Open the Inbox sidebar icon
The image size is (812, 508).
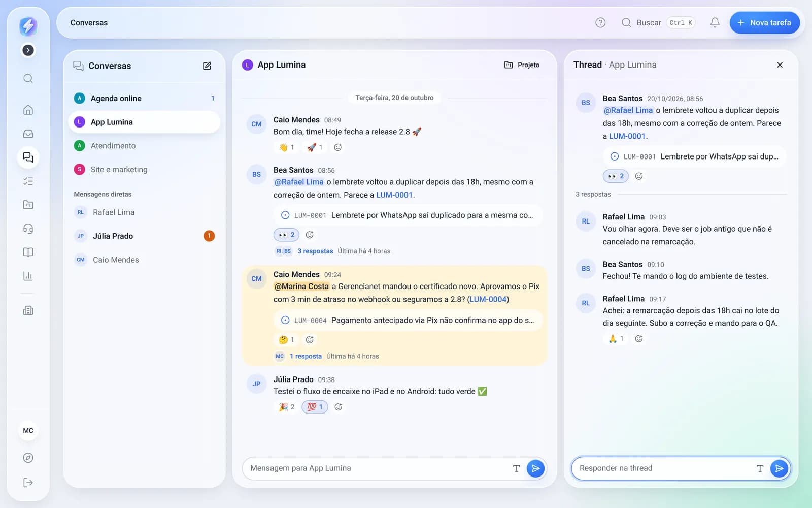pyautogui.click(x=28, y=134)
